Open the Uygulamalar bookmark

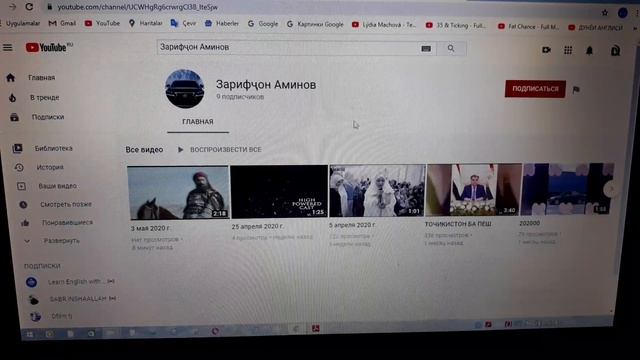point(22,23)
